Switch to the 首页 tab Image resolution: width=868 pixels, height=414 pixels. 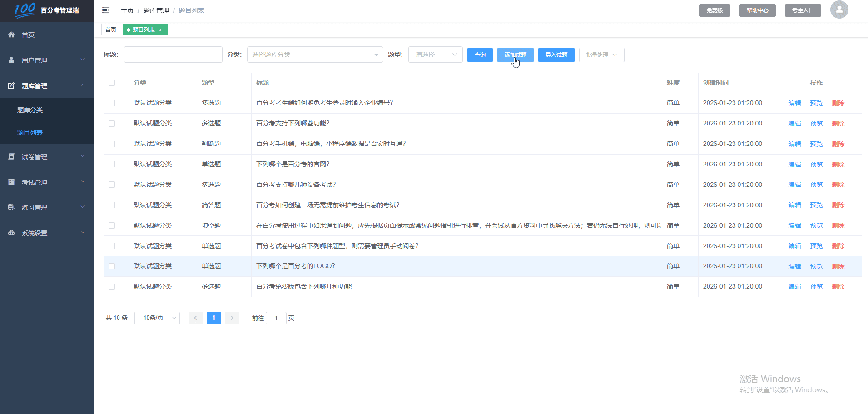click(x=110, y=29)
